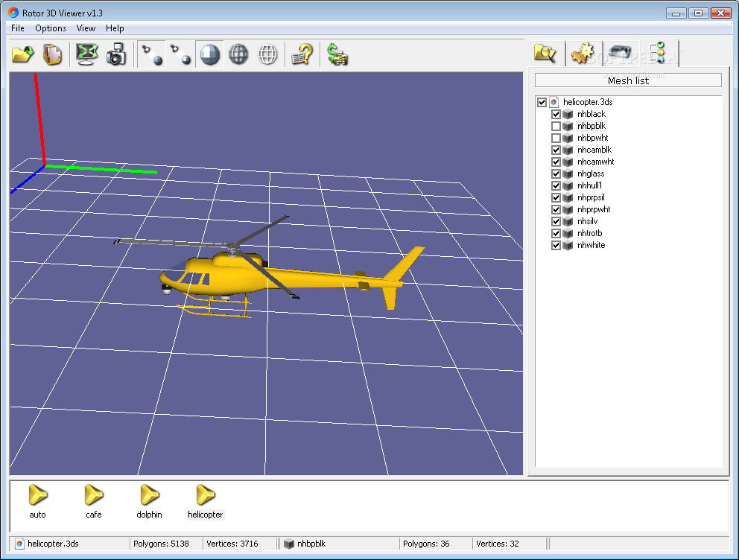Click the file copy toolbar icon

click(52, 54)
